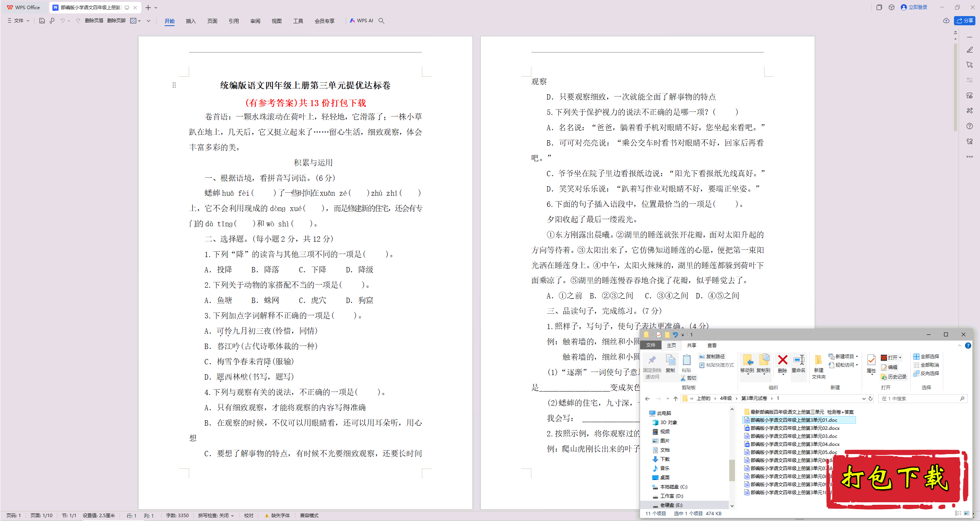
Task: Click 全部选择 in Explorer ribbon
Action: (x=926, y=357)
